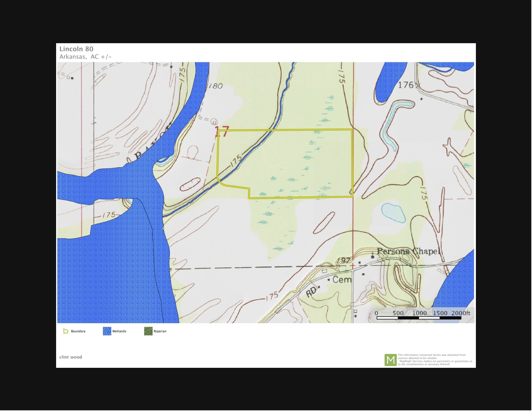Image resolution: width=532 pixels, height=411 pixels.
Task: Click the yellow Boundary legend icon
Action: click(66, 331)
